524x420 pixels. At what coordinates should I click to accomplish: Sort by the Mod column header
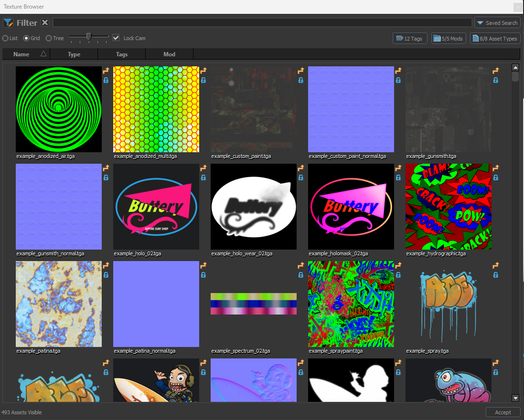click(170, 54)
